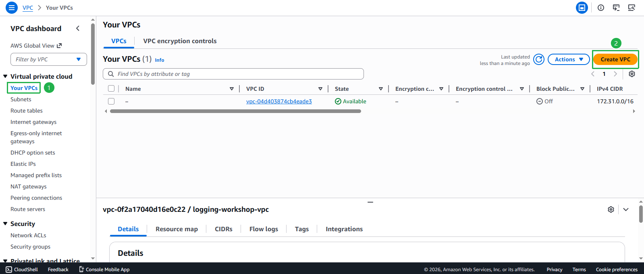Collapse Virtual private cloud section
The height and width of the screenshot is (274, 644).
5,76
